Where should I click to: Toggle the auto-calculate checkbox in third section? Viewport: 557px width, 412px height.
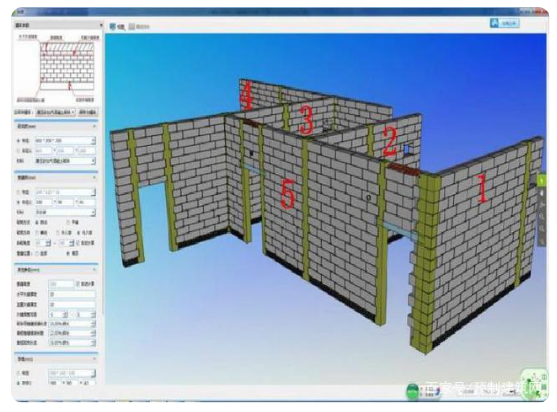[x=78, y=284]
